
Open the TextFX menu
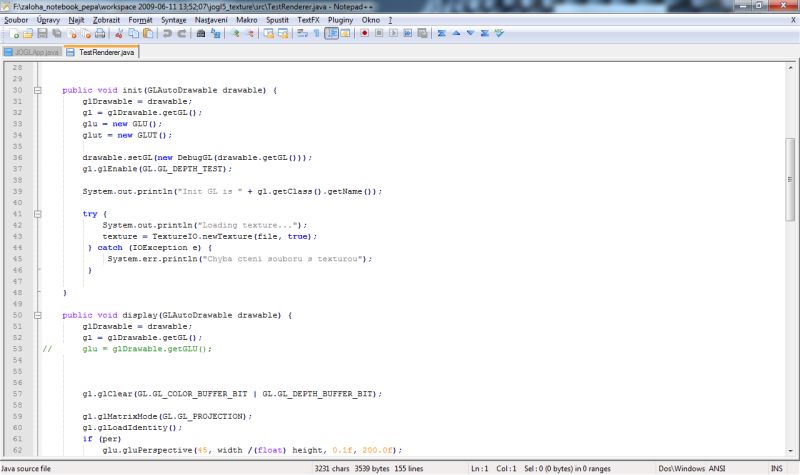click(308, 20)
